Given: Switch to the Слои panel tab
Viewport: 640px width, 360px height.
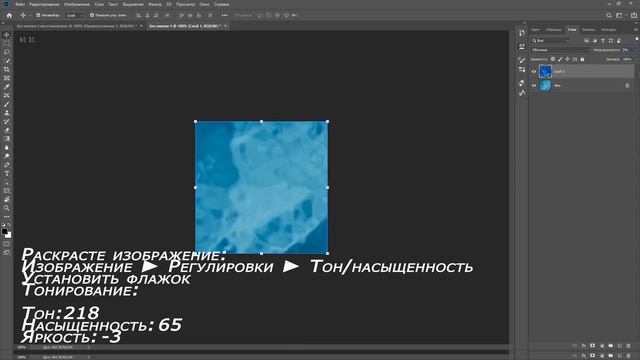Looking at the screenshot, I should [x=572, y=29].
